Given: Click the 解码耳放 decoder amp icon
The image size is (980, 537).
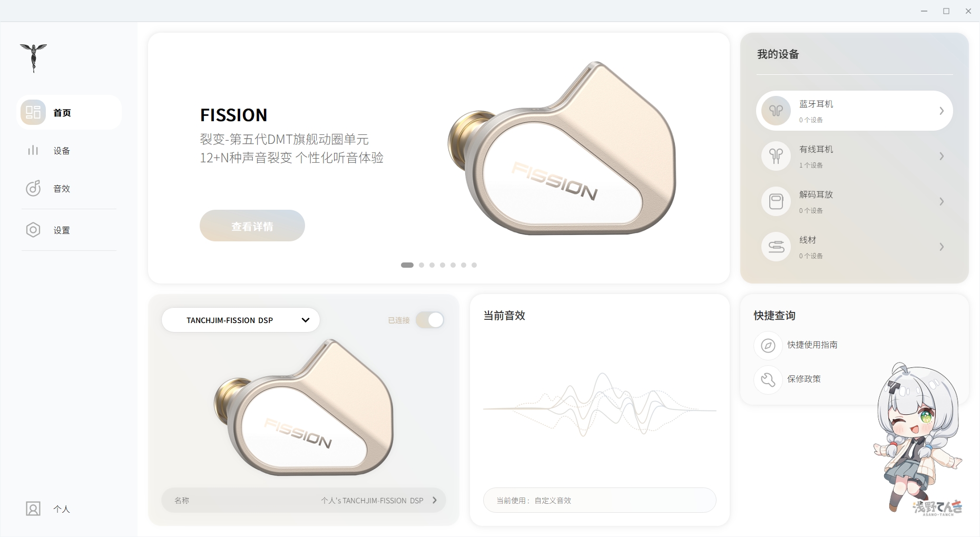Looking at the screenshot, I should [x=776, y=201].
